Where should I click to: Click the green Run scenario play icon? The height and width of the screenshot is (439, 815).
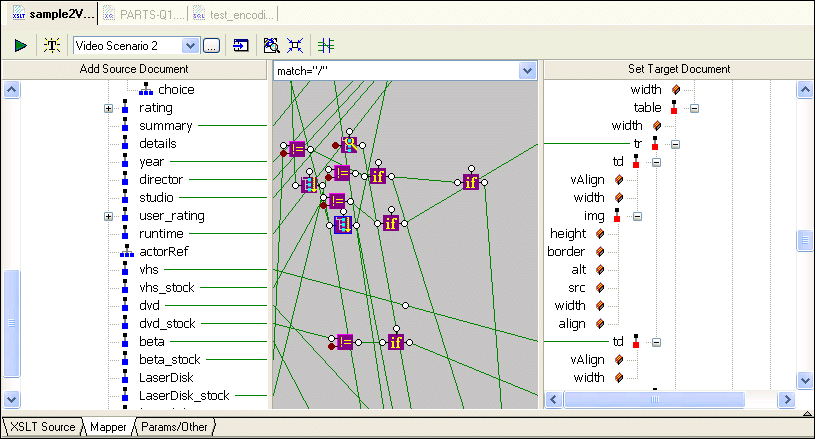coord(20,45)
